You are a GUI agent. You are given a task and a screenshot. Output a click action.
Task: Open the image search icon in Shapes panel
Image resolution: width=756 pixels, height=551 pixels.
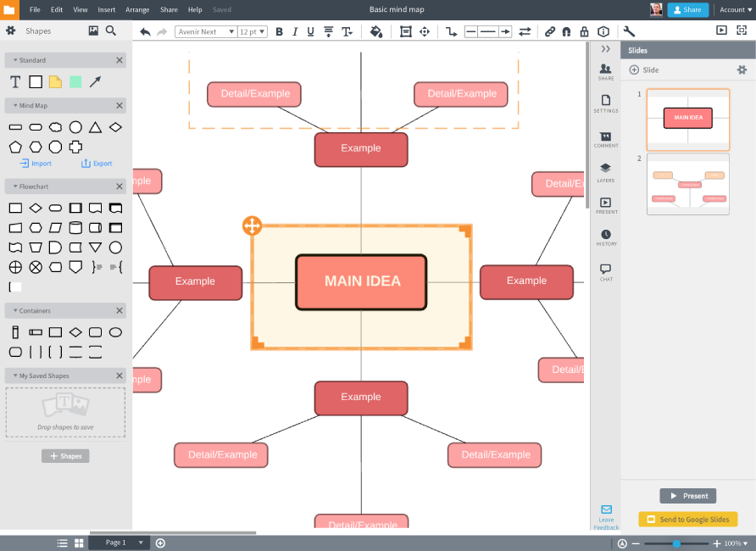tap(93, 31)
